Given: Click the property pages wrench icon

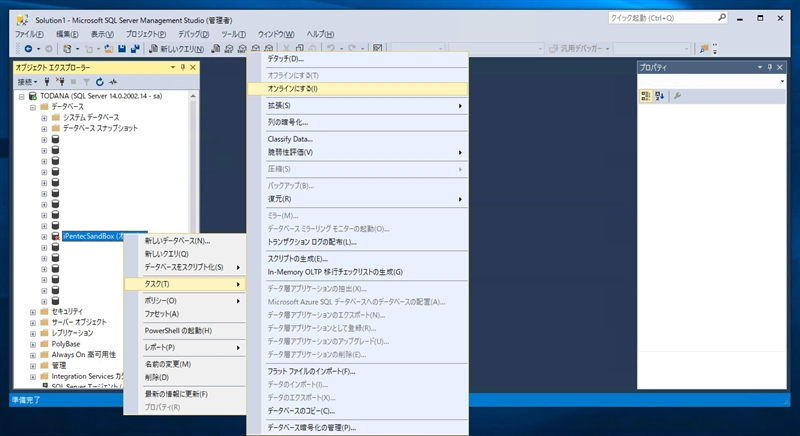Looking at the screenshot, I should [x=678, y=96].
